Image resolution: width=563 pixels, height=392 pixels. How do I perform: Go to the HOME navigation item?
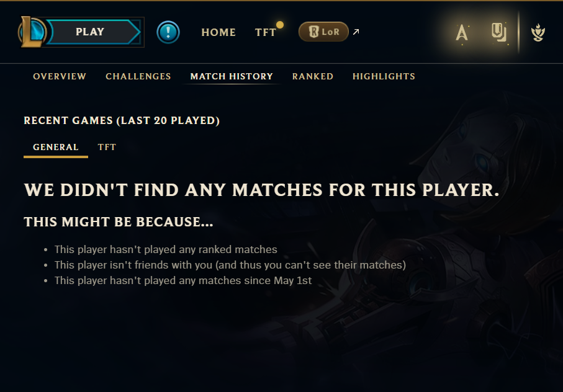tap(218, 32)
